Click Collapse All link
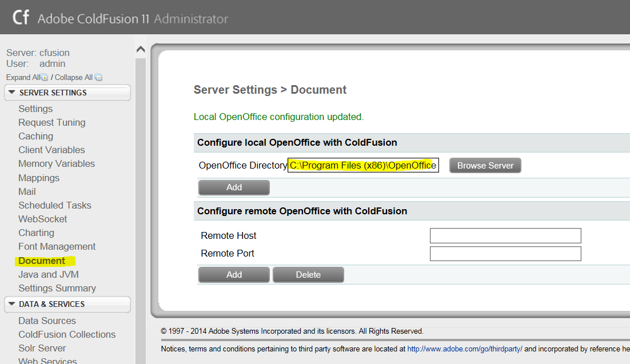This screenshot has height=364, width=630. [74, 78]
